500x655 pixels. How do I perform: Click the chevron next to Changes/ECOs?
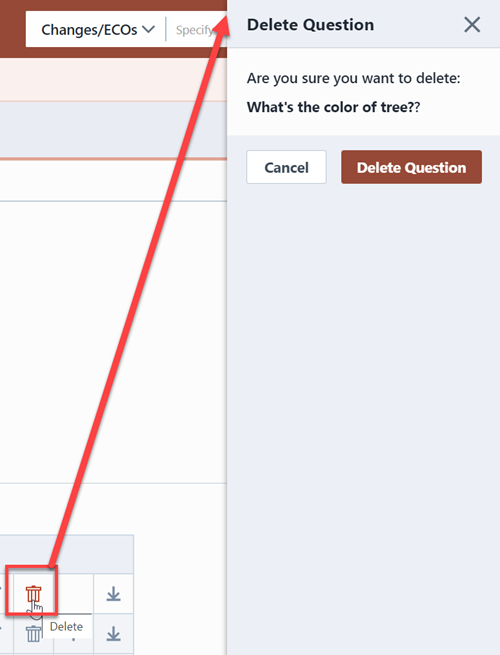tap(148, 30)
